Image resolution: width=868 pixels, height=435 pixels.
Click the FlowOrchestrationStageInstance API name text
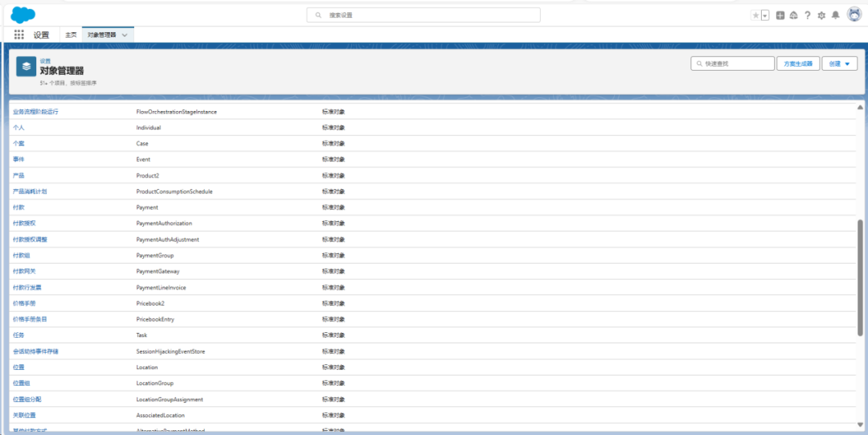point(177,112)
